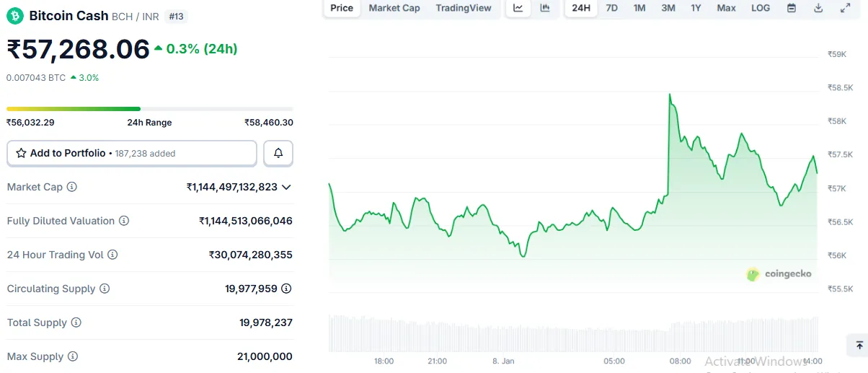The width and height of the screenshot is (868, 373).
Task: Click the volume bars below chart
Action: pos(574,333)
